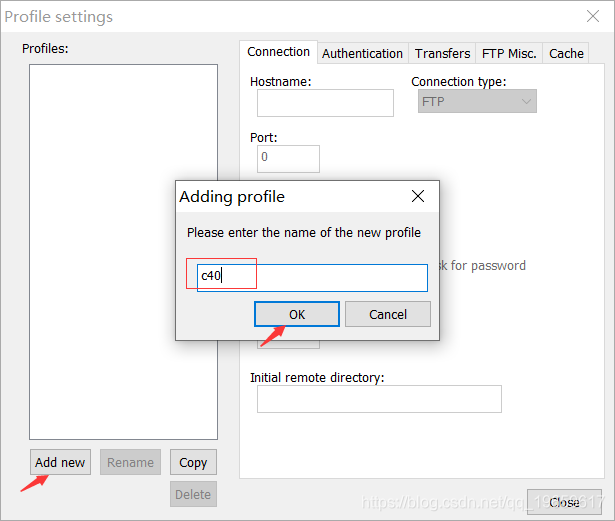The width and height of the screenshot is (615, 521).
Task: Close the Profile settings window with X
Action: tap(593, 16)
